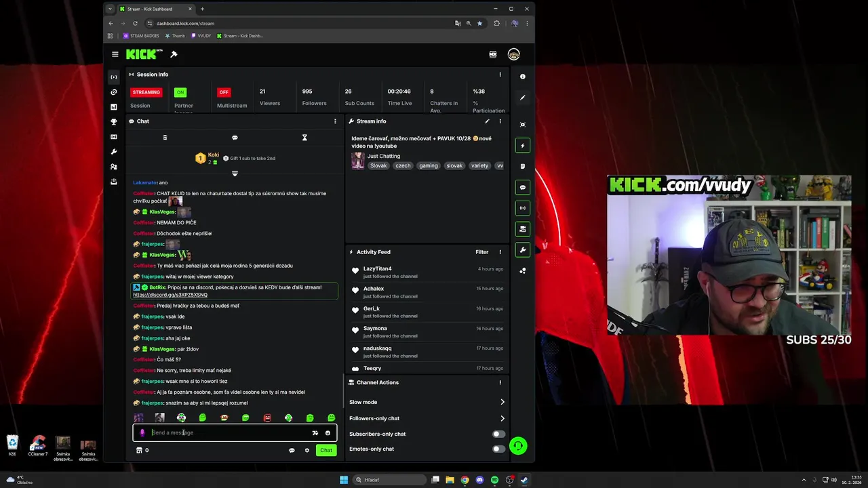The image size is (868, 488).
Task: Click the wrench icon in right sidebar
Action: [x=522, y=250]
